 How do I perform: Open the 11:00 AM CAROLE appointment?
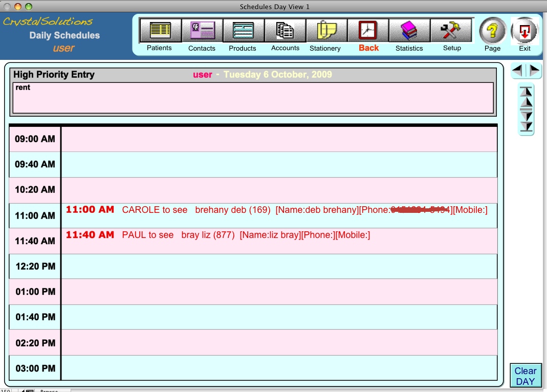coord(279,215)
